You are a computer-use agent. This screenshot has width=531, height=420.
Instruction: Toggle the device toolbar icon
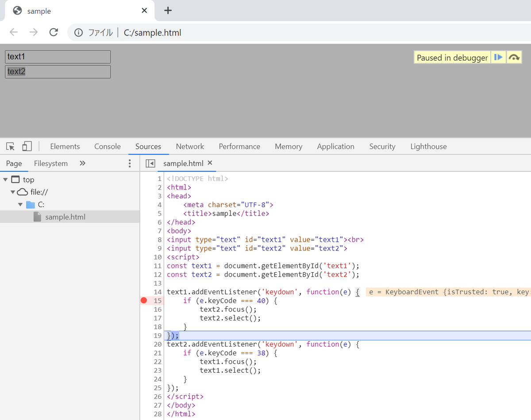point(27,146)
